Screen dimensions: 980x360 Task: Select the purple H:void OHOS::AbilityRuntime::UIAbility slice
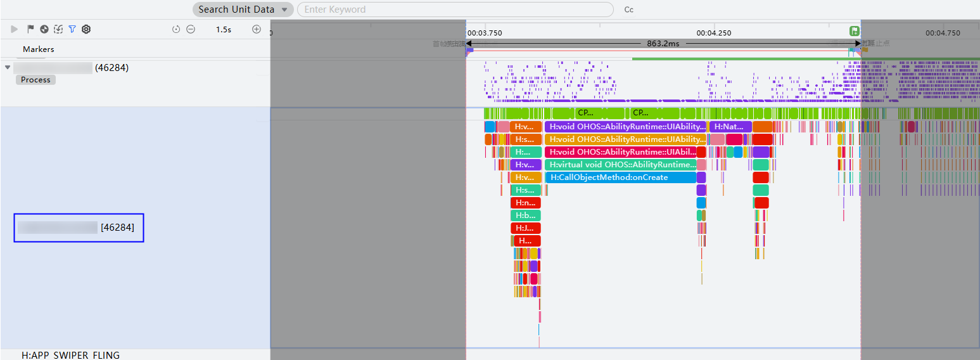tap(625, 127)
